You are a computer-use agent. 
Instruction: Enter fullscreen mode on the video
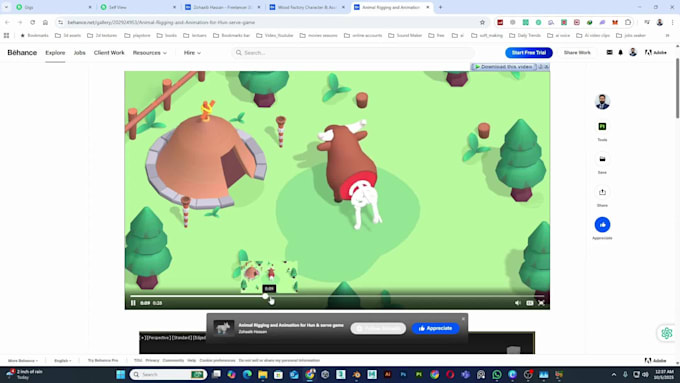tap(541, 303)
